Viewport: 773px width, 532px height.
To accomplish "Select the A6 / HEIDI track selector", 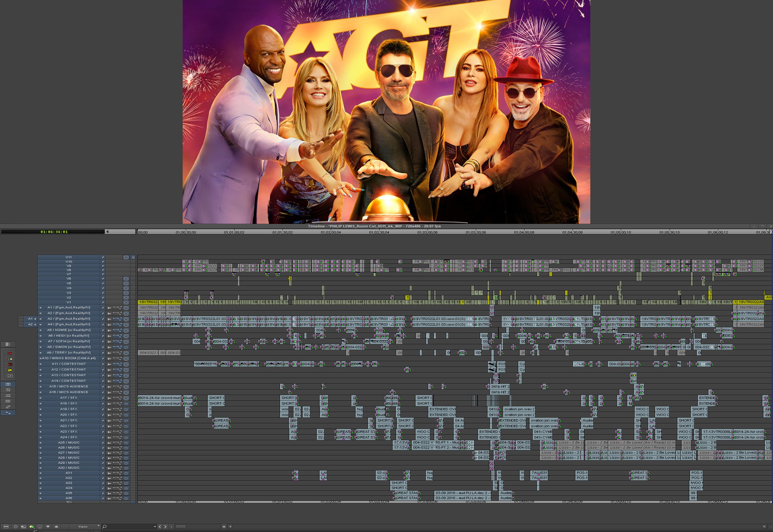I will pyautogui.click(x=69, y=336).
